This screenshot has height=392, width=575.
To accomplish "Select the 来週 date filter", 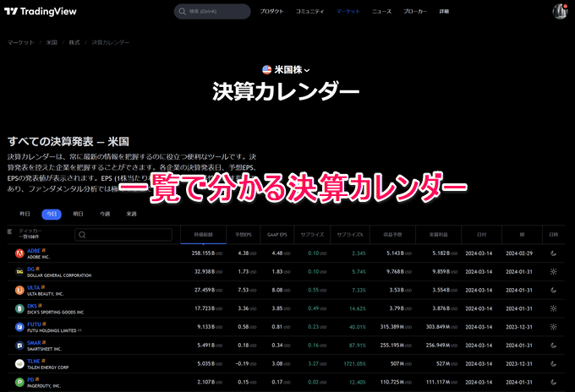I will click(x=131, y=215).
